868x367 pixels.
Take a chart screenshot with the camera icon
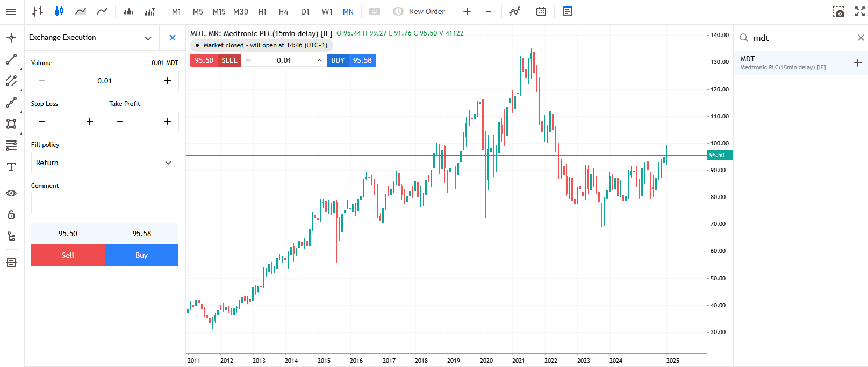point(838,11)
